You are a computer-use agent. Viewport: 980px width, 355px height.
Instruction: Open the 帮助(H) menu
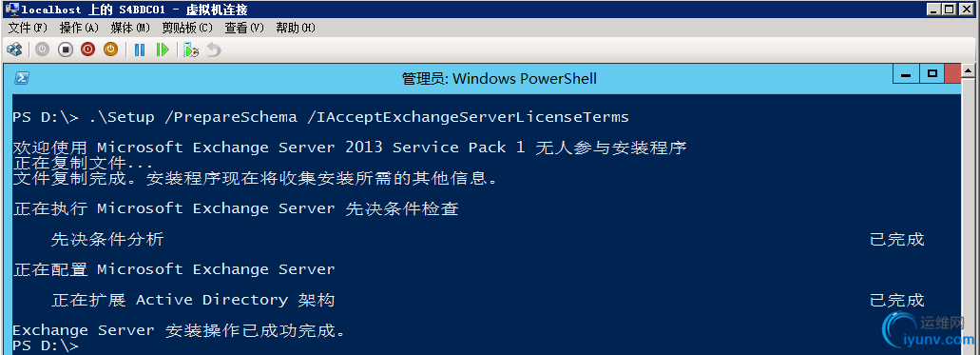296,28
